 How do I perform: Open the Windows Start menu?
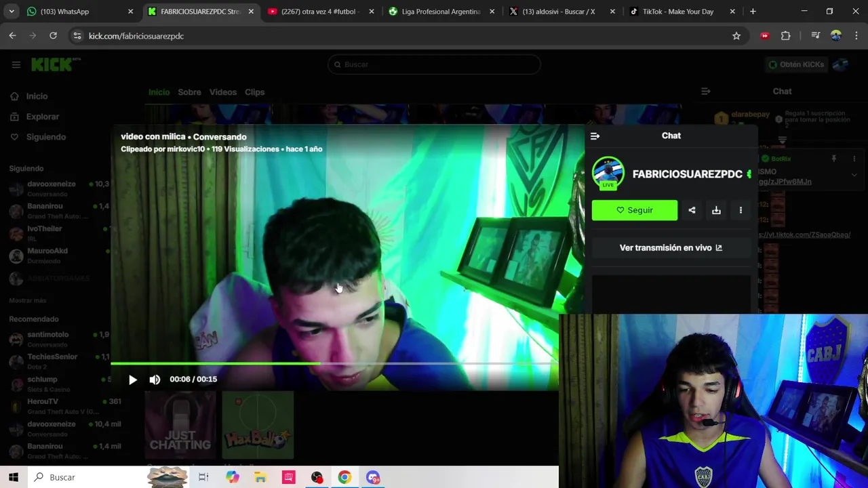[x=14, y=477]
